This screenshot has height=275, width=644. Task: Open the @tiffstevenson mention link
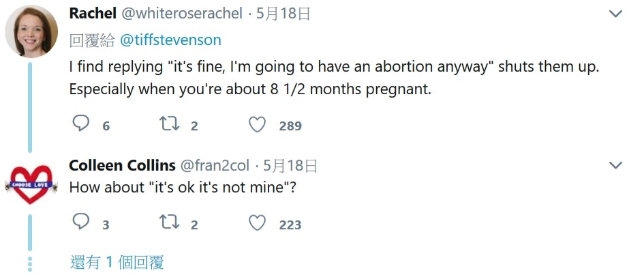tap(170, 40)
